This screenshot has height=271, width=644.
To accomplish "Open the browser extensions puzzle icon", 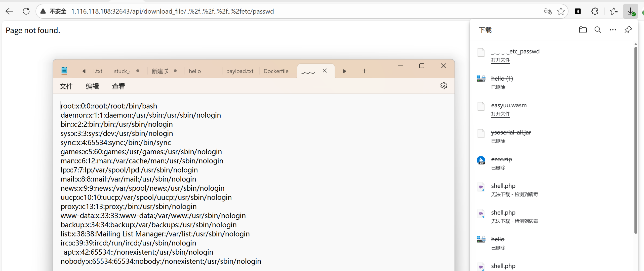I will click(x=595, y=11).
